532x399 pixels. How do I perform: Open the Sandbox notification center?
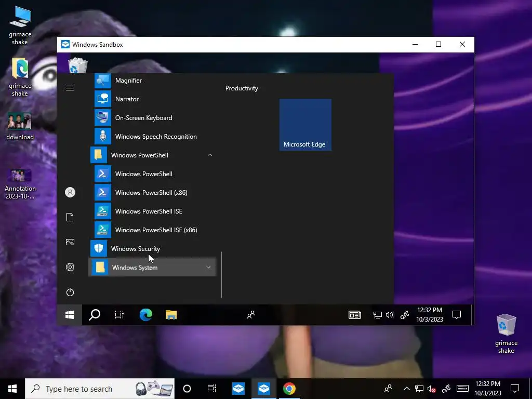coord(457,315)
